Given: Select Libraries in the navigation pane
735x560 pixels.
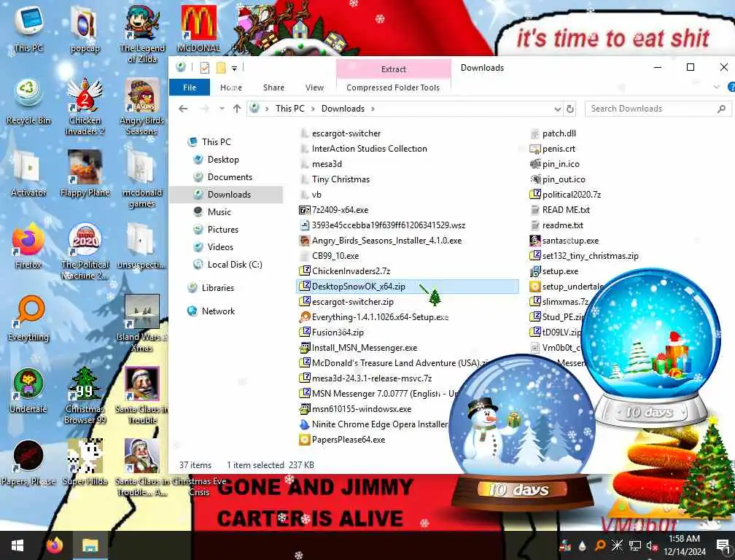Looking at the screenshot, I should (x=217, y=288).
